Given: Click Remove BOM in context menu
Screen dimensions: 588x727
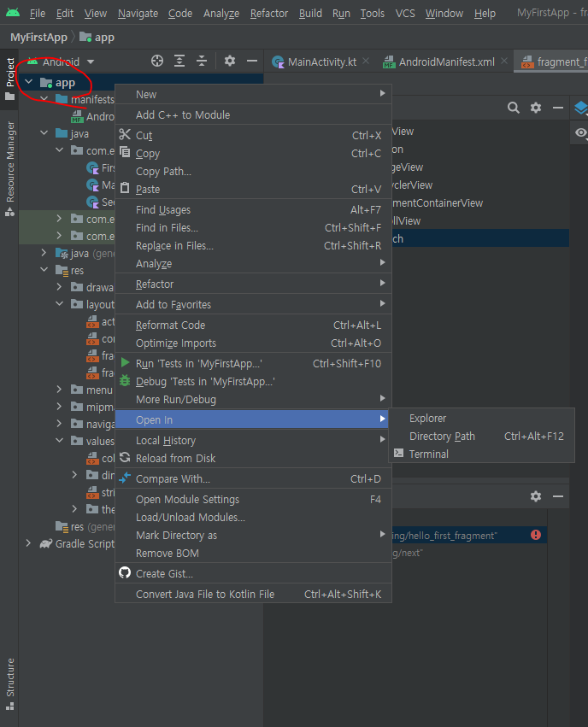Looking at the screenshot, I should pos(253,553).
